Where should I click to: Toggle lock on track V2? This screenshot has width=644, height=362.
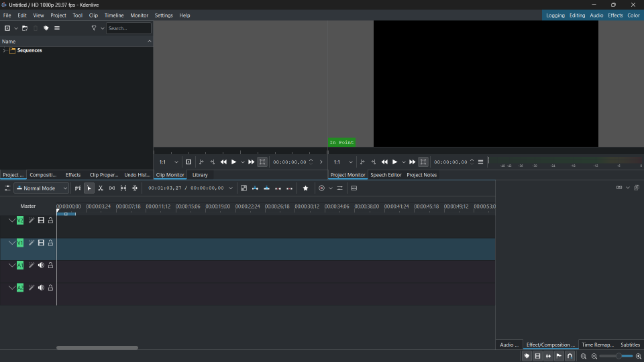50,221
